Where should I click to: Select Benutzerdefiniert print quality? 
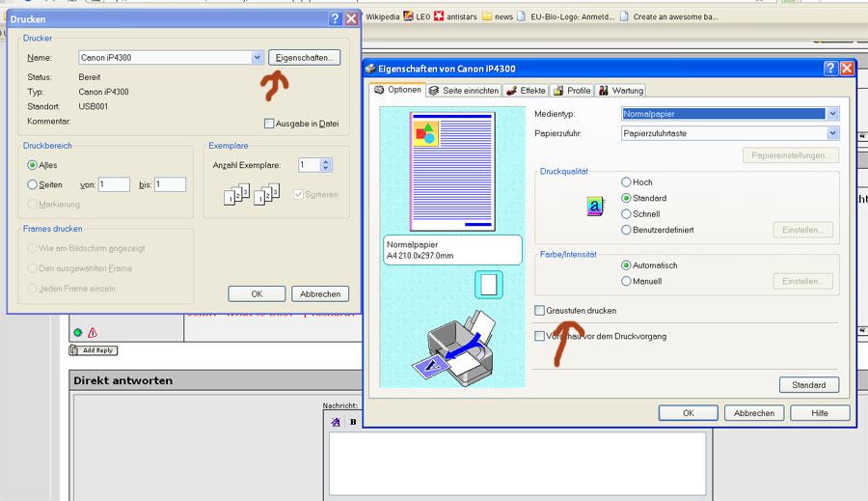click(x=626, y=230)
